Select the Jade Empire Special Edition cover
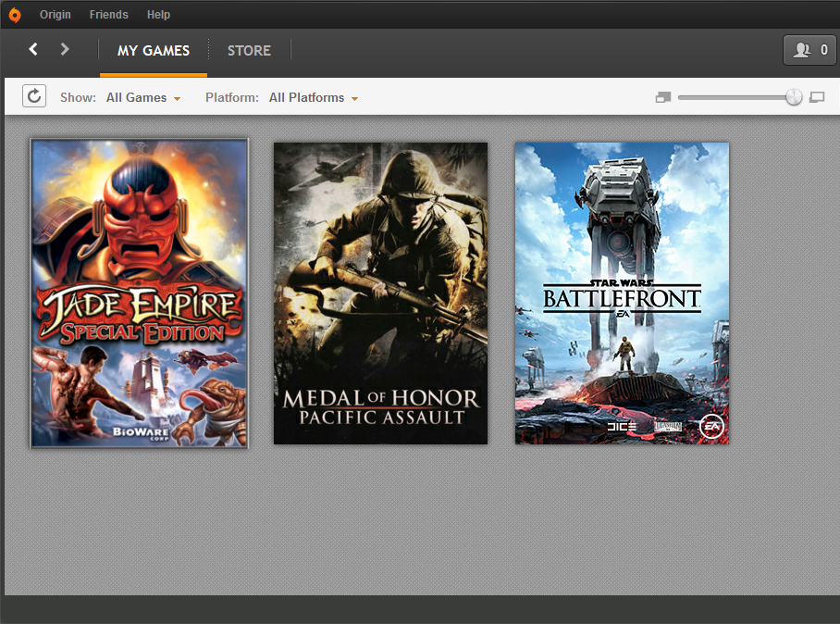The image size is (840, 624). pyautogui.click(x=140, y=293)
